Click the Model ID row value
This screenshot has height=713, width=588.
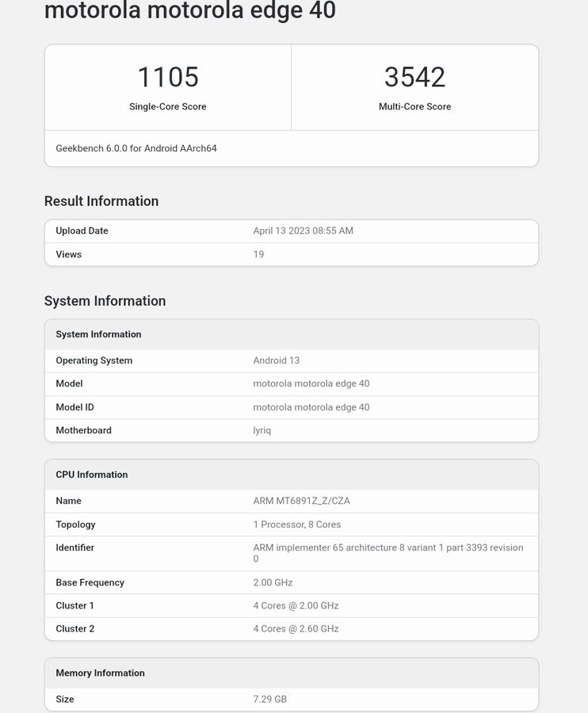tap(311, 407)
